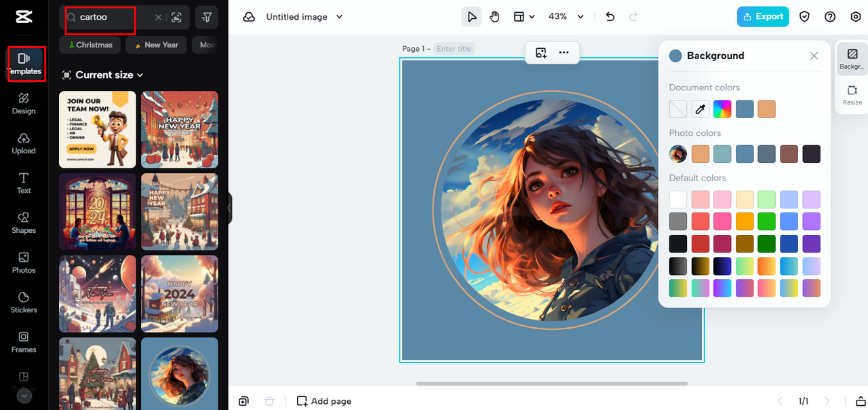This screenshot has width=868, height=410.
Task: Select the hand pan tool
Action: pyautogui.click(x=494, y=17)
